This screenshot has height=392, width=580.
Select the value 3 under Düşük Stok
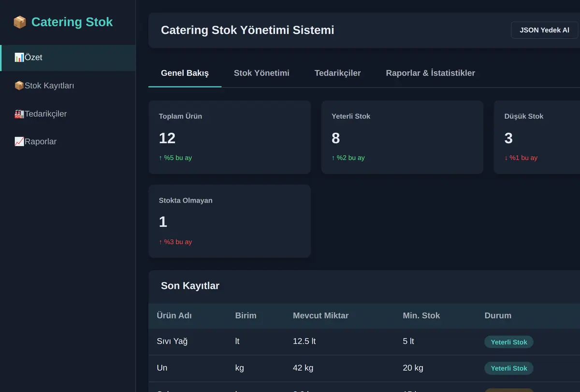[508, 138]
